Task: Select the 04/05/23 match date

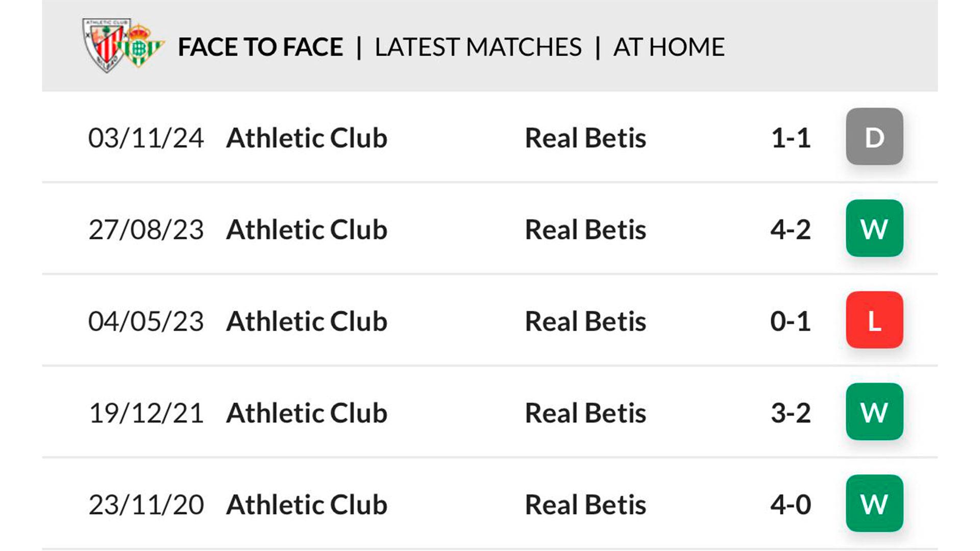Action: [x=146, y=321]
